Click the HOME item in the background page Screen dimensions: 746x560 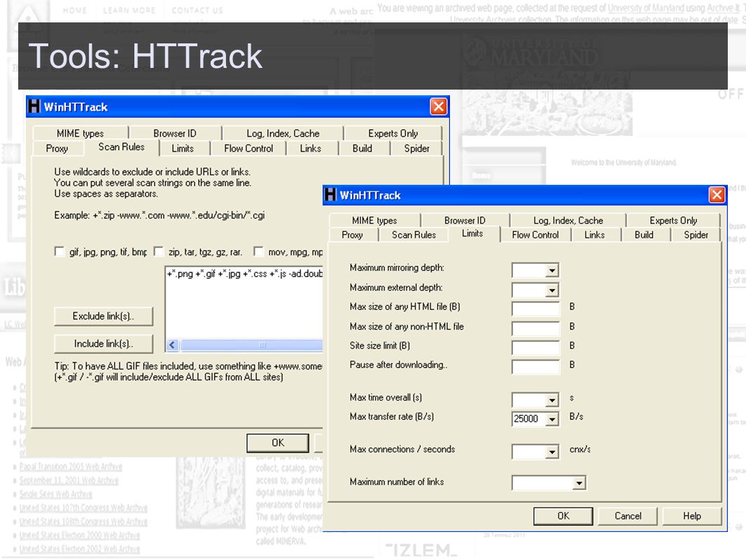coord(75,10)
